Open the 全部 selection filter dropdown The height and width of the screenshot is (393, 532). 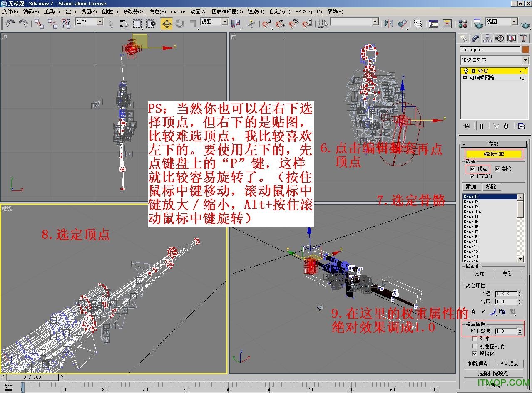click(x=89, y=22)
